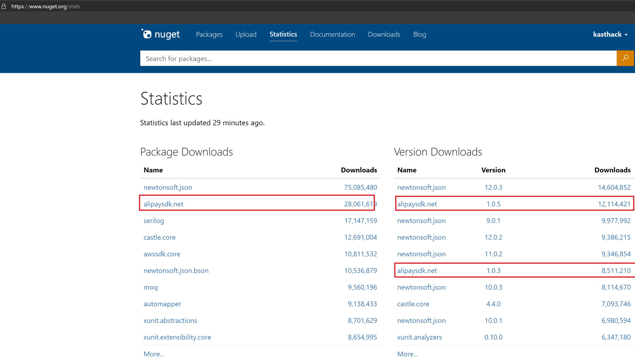Screen dimensions: 635x364
Task: Open the xunit.abstractions package link
Action: click(x=170, y=321)
